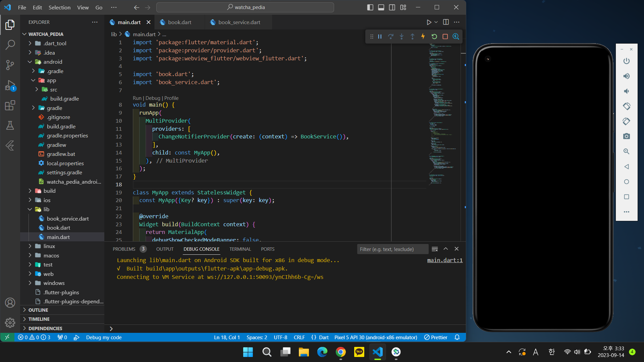Open the File menu
This screenshot has width=644, height=362.
tap(22, 7)
